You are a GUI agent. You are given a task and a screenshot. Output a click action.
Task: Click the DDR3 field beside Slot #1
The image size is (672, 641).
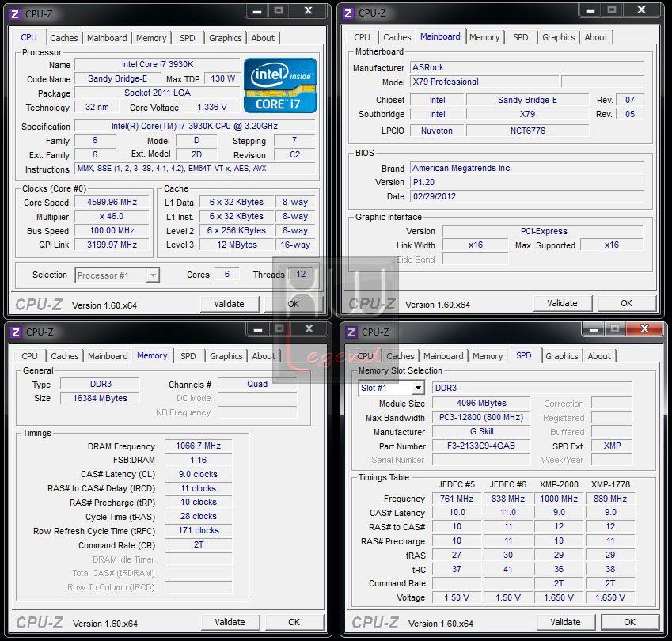[532, 388]
